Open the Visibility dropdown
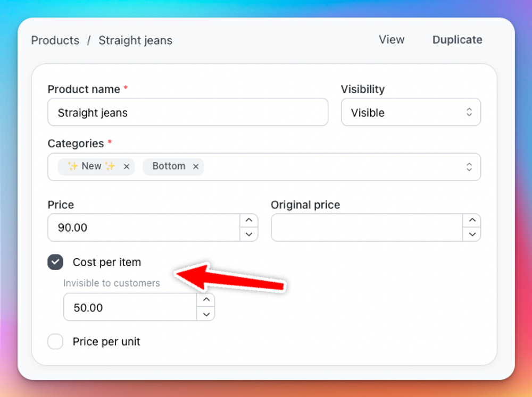This screenshot has height=397, width=532. point(411,112)
